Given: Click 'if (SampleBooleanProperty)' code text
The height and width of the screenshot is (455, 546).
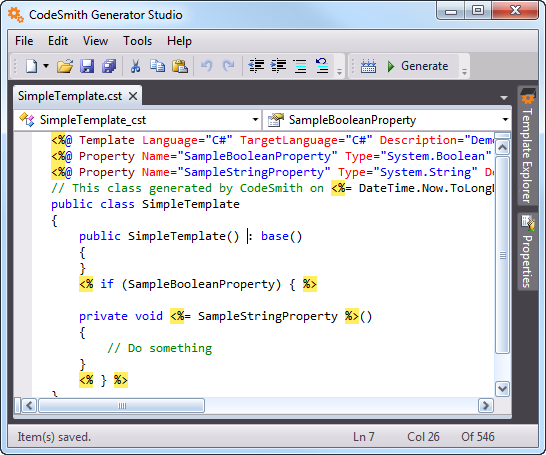Looking at the screenshot, I should coord(190,284).
